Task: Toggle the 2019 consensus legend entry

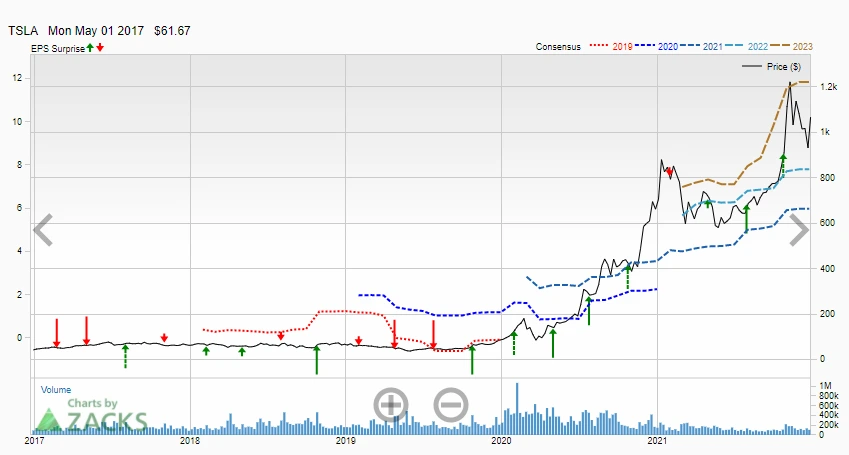Action: coord(611,47)
